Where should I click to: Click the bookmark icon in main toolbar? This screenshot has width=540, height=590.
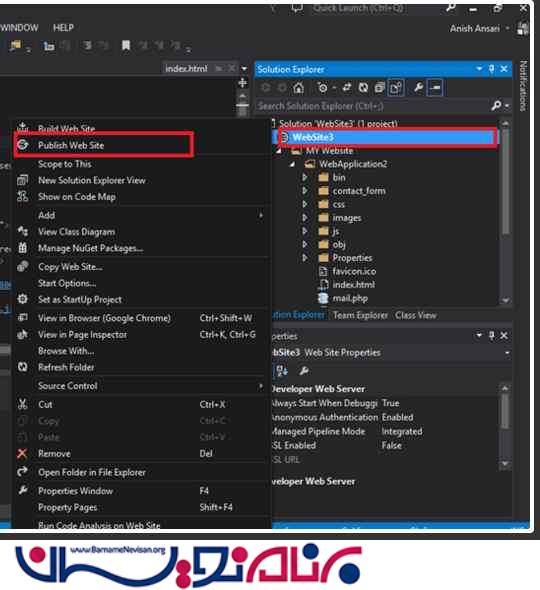126,46
